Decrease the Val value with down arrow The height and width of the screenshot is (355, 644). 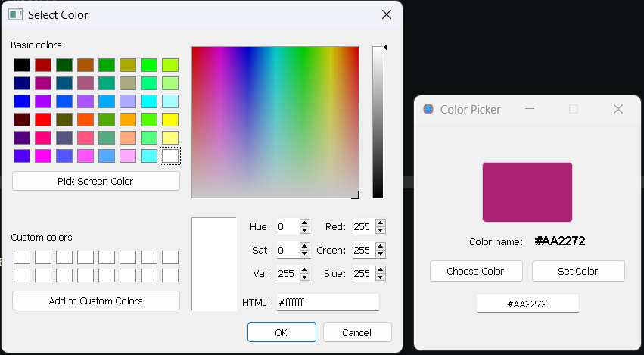(x=304, y=277)
